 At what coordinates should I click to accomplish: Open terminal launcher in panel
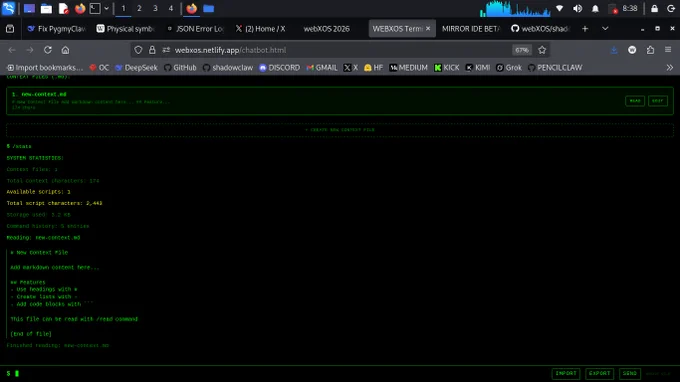click(x=95, y=8)
